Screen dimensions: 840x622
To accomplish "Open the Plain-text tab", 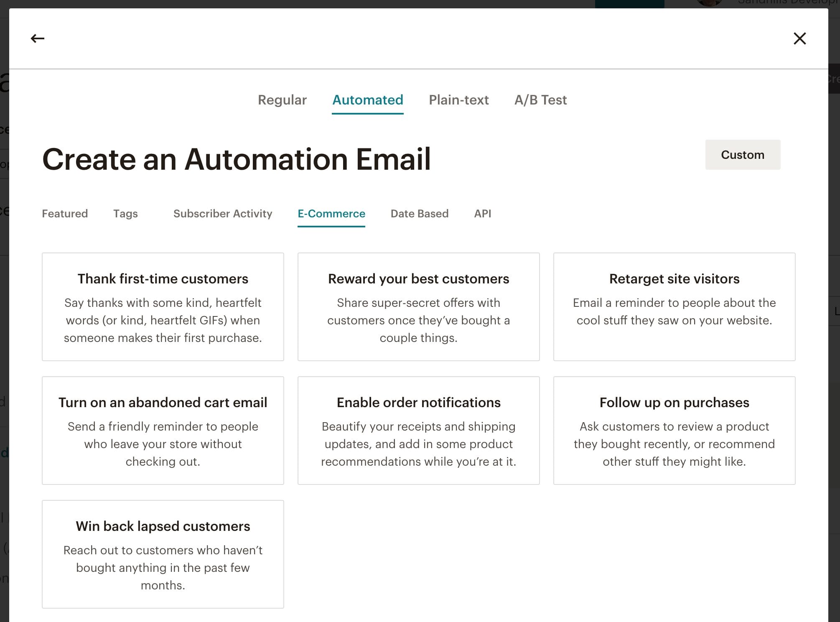I will point(458,100).
